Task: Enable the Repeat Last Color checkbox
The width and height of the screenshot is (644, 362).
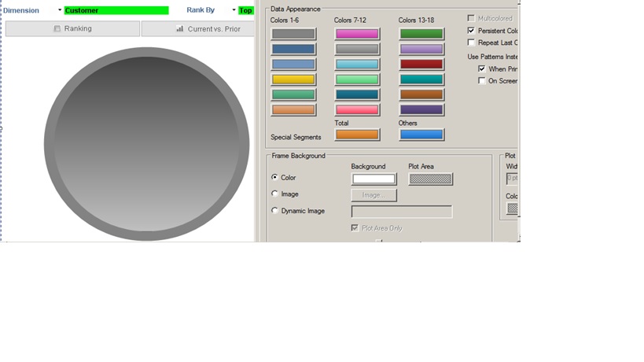Action: [471, 42]
